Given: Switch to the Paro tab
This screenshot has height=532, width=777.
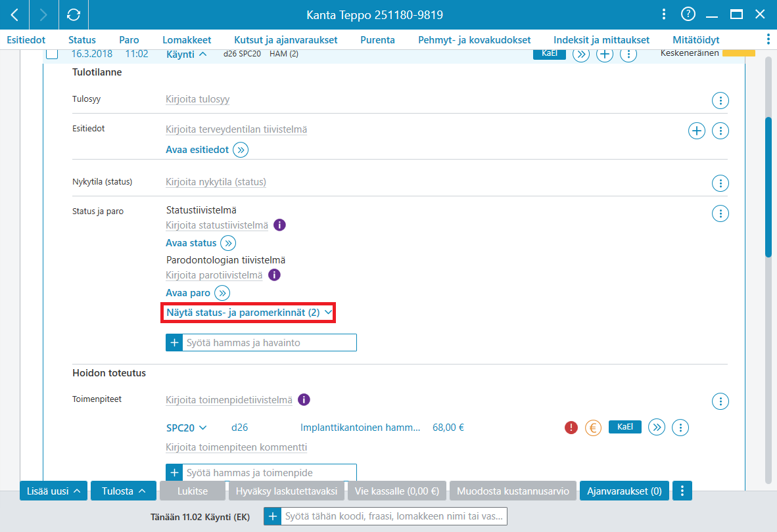Looking at the screenshot, I should coord(129,39).
